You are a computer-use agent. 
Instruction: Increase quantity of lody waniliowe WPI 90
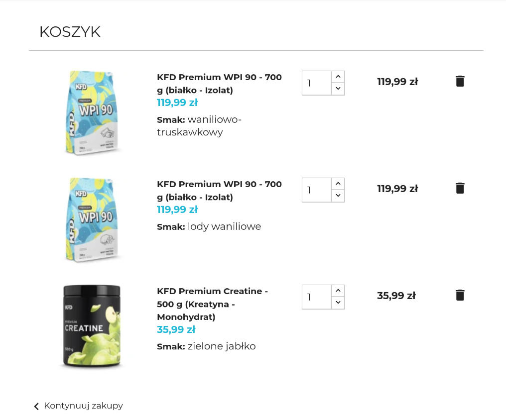[x=338, y=184]
